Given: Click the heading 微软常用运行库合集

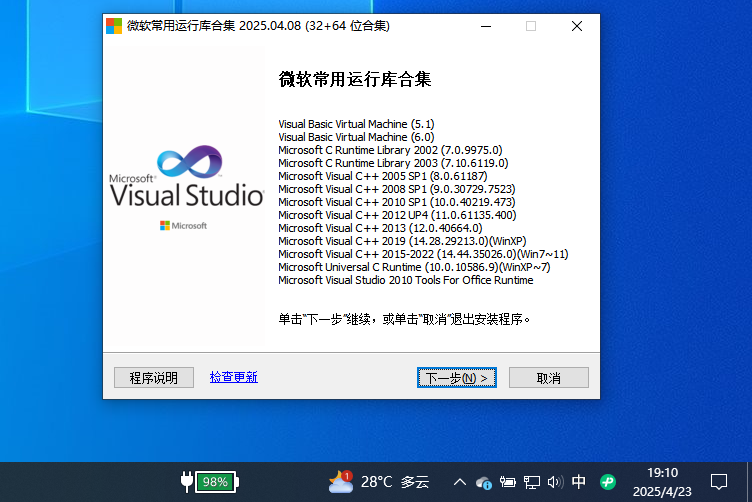Looking at the screenshot, I should click(355, 79).
